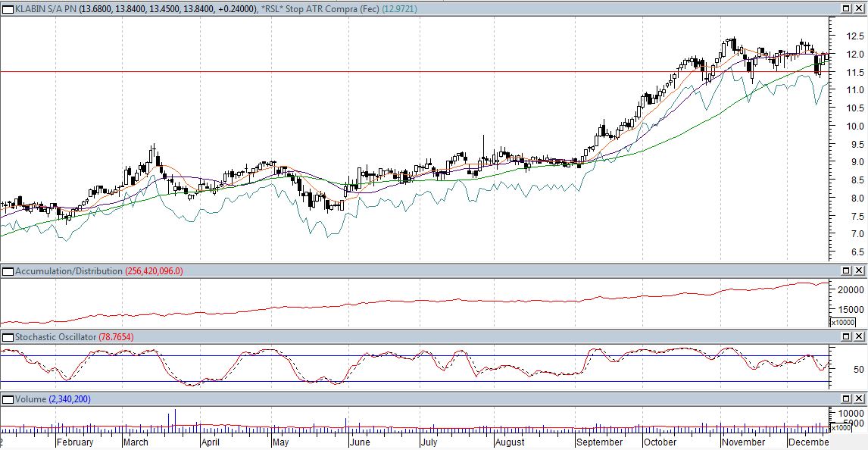Click the September label on date axis
The image size is (868, 450).
[x=598, y=442]
